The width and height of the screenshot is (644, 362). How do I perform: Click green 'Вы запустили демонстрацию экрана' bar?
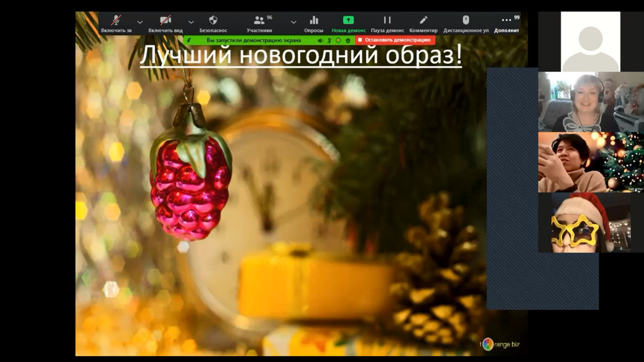coord(254,40)
